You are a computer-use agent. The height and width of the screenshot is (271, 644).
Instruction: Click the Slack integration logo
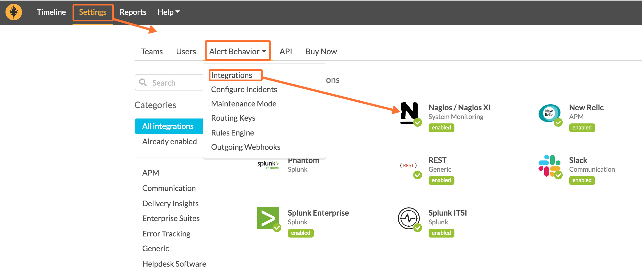(549, 165)
